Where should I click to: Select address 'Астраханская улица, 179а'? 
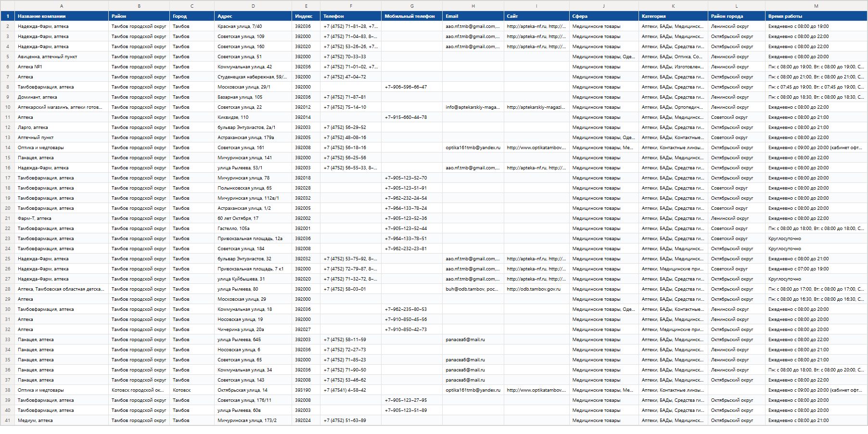coord(253,138)
